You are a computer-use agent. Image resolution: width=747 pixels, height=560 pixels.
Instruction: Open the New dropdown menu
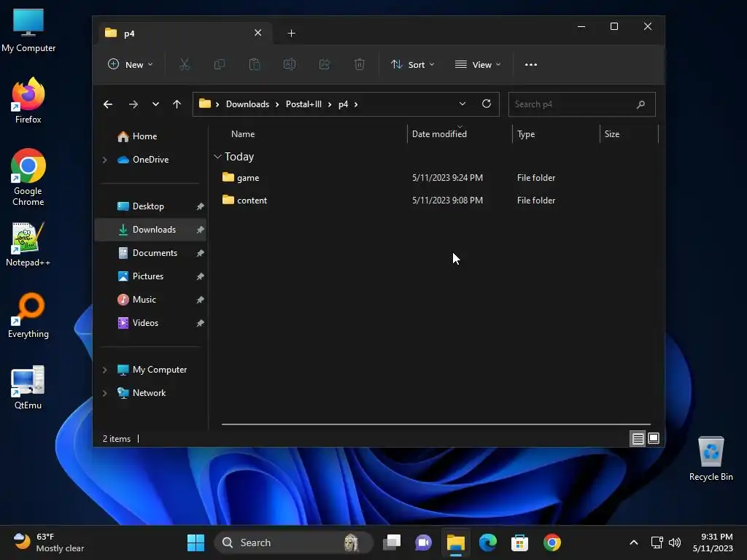pyautogui.click(x=130, y=64)
